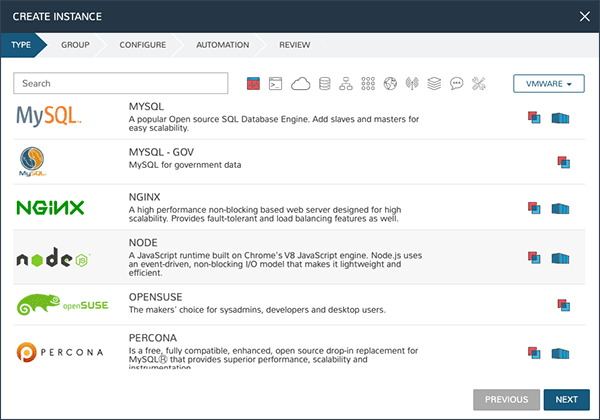
Task: Filter by network hierarchy diagram icon
Action: (x=346, y=83)
